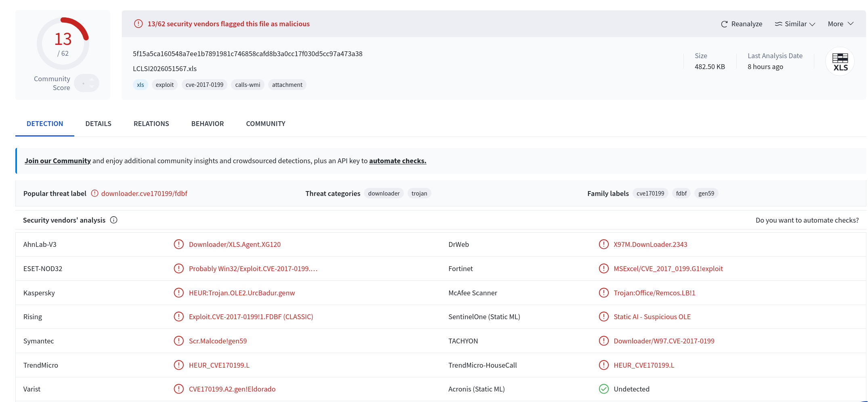Click the 13/62 detection score gauge
Viewport: 868px width, 402px height.
(63, 43)
